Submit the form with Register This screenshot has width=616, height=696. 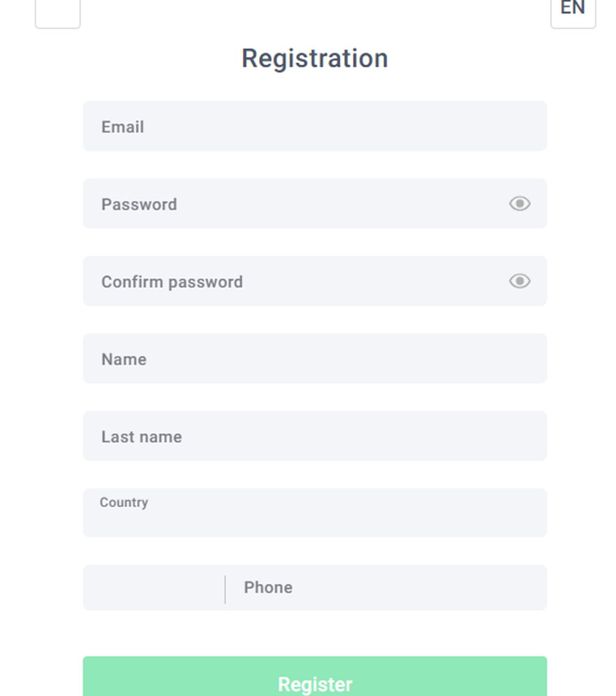coord(315,676)
